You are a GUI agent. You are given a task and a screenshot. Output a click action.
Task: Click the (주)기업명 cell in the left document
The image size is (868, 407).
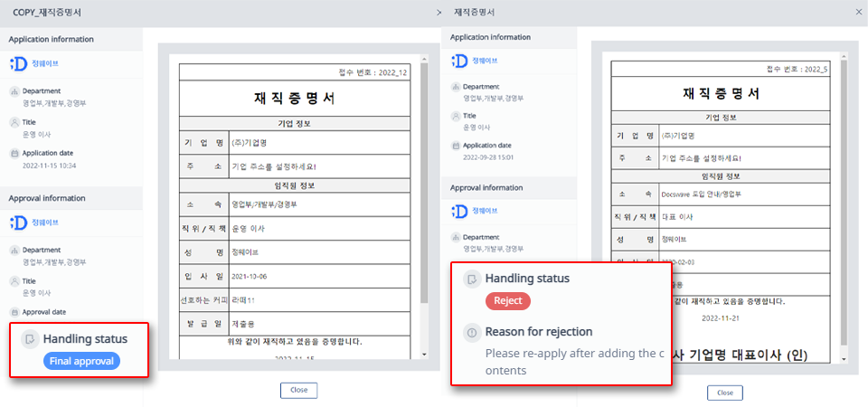tap(319, 143)
